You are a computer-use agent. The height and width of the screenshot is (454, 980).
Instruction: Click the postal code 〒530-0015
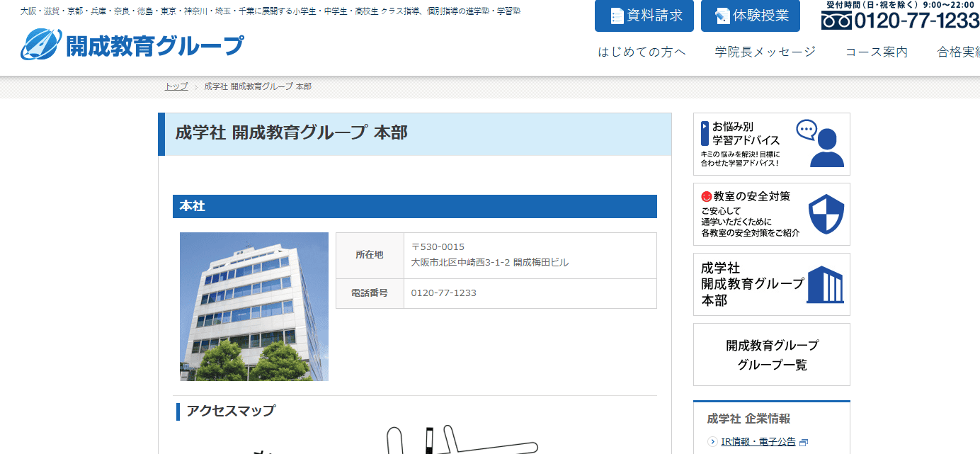pyautogui.click(x=438, y=246)
